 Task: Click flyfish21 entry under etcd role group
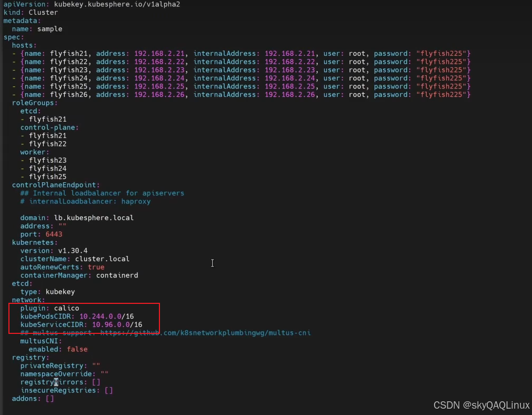tap(47, 119)
